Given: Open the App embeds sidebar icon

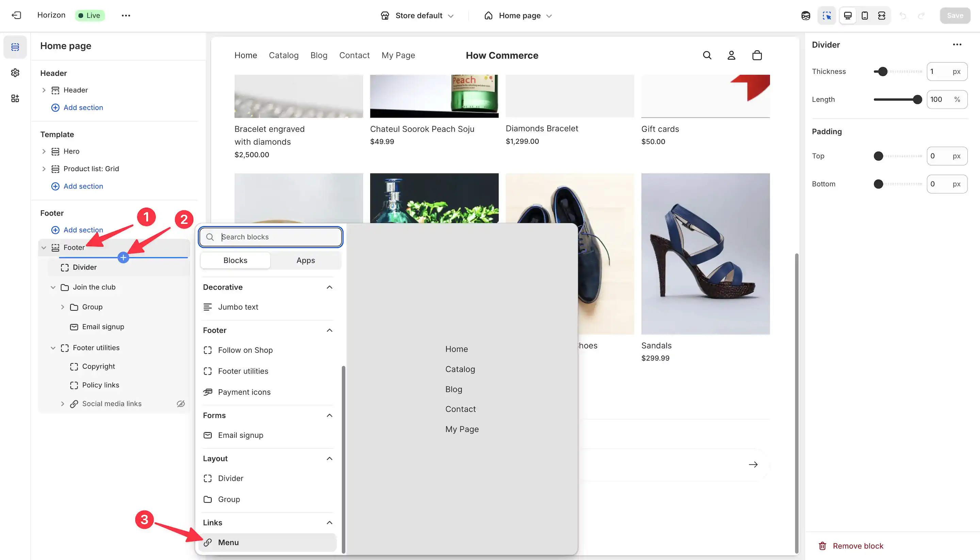Looking at the screenshot, I should (15, 99).
